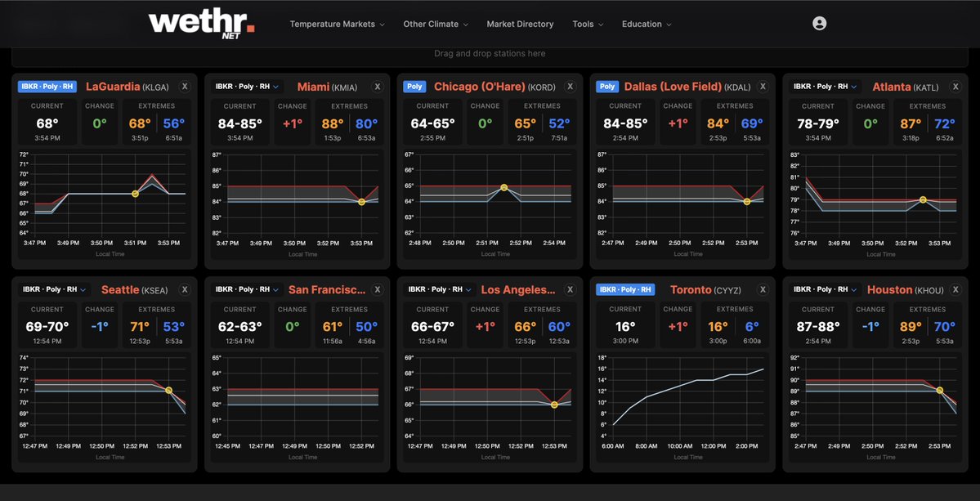The image size is (980, 501).
Task: Remove the Dallas (Love Field) card
Action: click(x=763, y=87)
